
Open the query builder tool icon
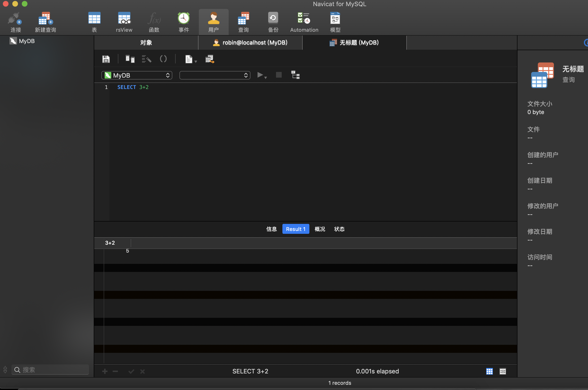(x=130, y=59)
